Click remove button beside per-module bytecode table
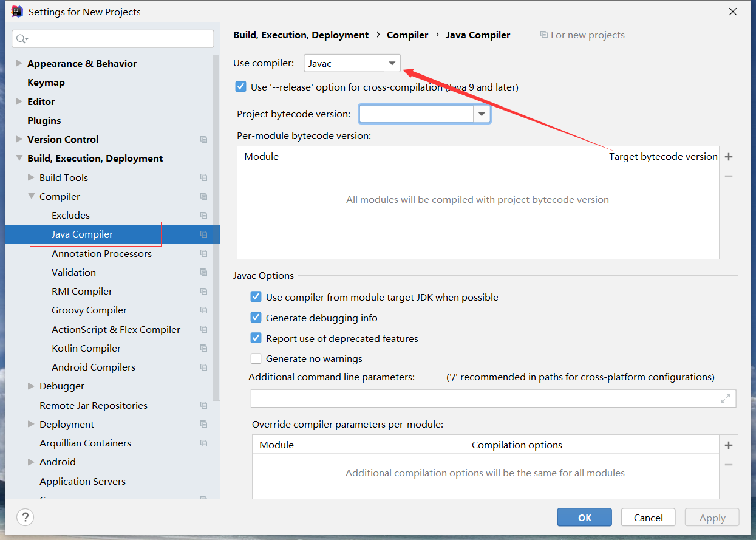The width and height of the screenshot is (756, 540). pyautogui.click(x=729, y=176)
